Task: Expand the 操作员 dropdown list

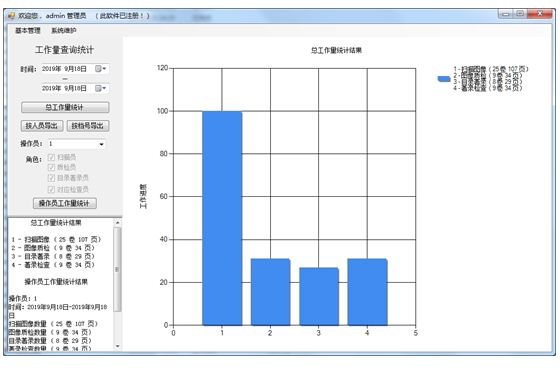Action: point(101,144)
